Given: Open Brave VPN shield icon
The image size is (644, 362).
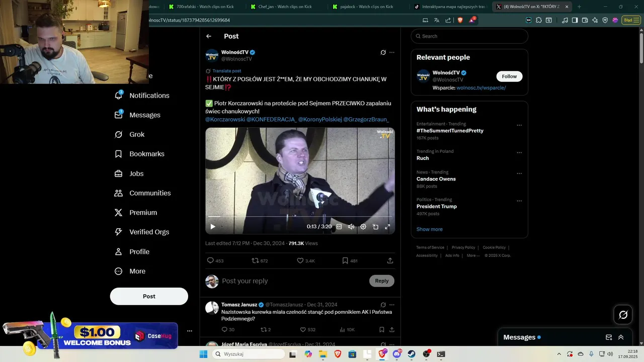Looking at the screenshot, I should [x=605, y=20].
